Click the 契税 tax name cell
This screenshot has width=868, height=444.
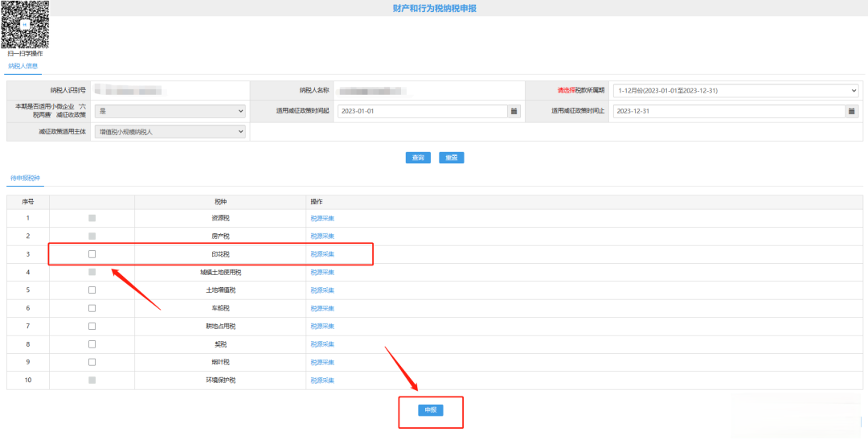click(220, 344)
